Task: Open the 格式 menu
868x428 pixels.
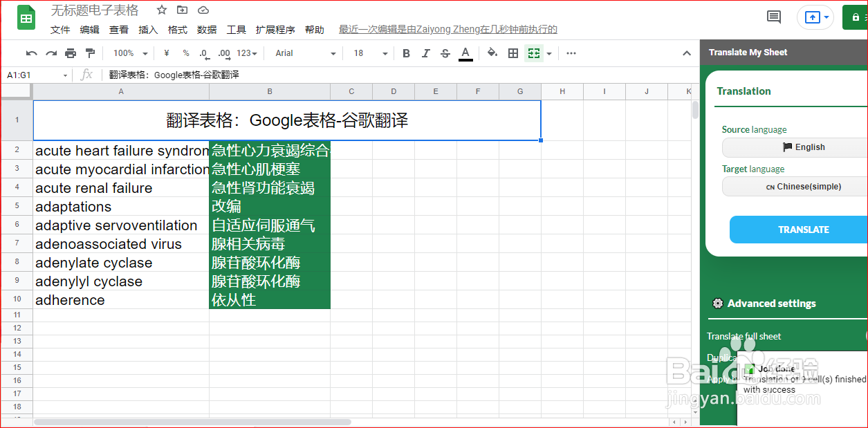Action: coord(178,30)
